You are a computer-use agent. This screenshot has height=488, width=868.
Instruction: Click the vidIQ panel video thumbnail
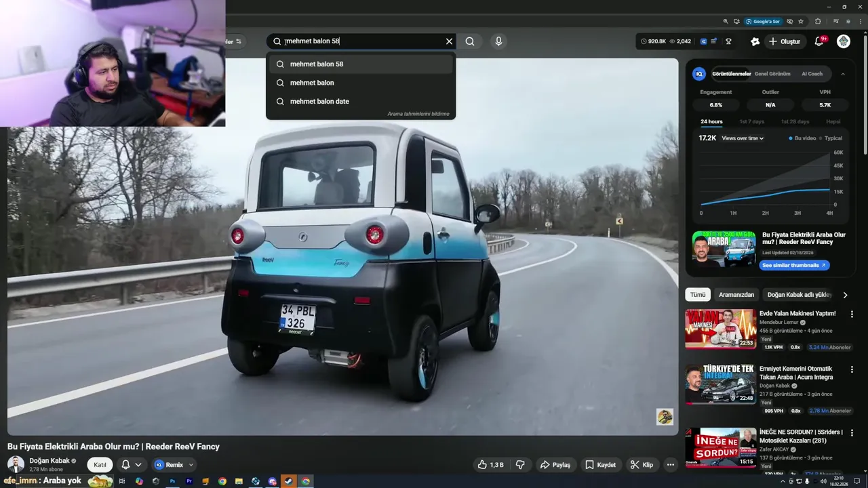click(724, 249)
